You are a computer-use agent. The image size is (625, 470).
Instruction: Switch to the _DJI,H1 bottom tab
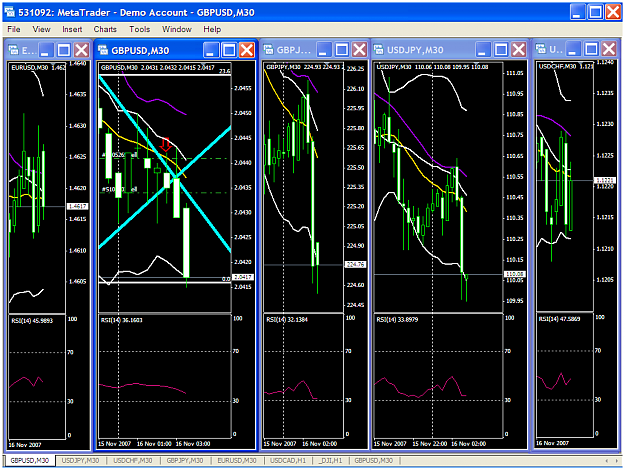click(330, 460)
